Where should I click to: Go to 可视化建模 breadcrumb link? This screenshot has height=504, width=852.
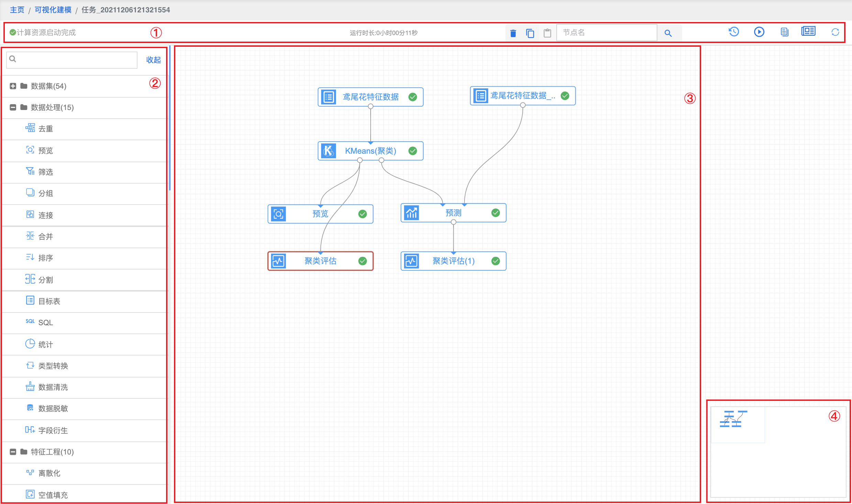(x=53, y=10)
